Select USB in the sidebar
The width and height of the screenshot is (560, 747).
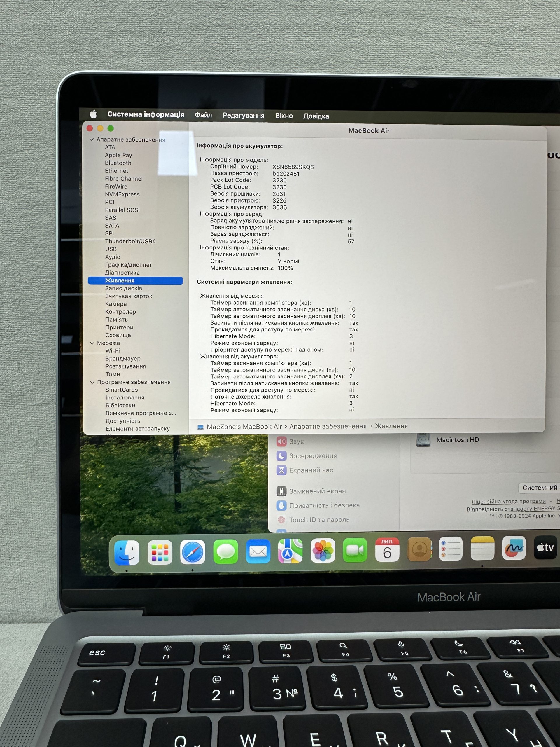click(111, 249)
